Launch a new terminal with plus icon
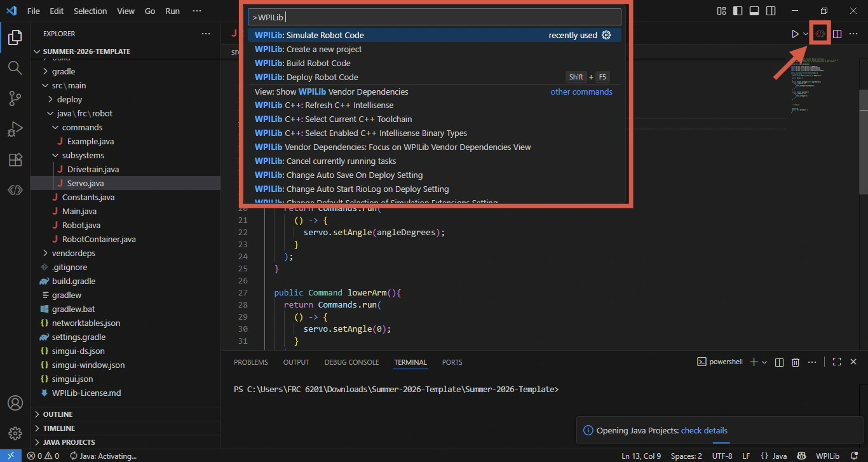Viewport: 868px width, 462px height. click(754, 362)
